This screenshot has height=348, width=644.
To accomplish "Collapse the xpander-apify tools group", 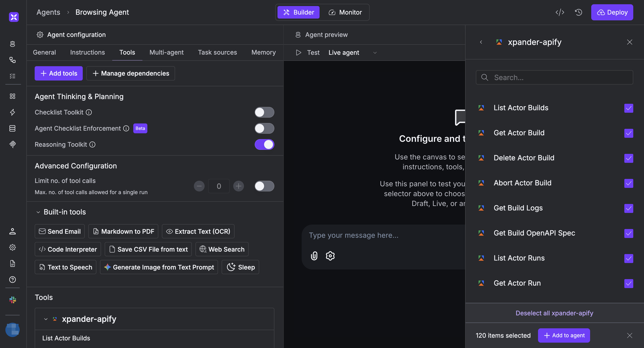I will coord(46,319).
